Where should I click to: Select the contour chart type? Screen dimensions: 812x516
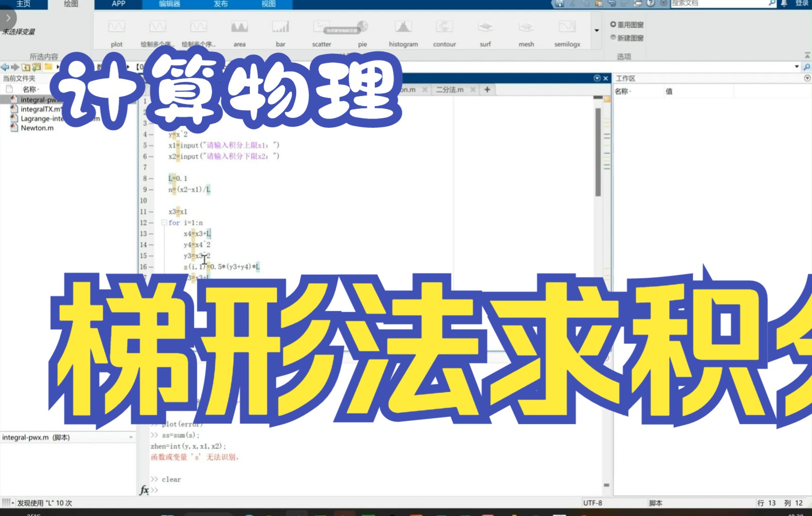pyautogui.click(x=444, y=33)
